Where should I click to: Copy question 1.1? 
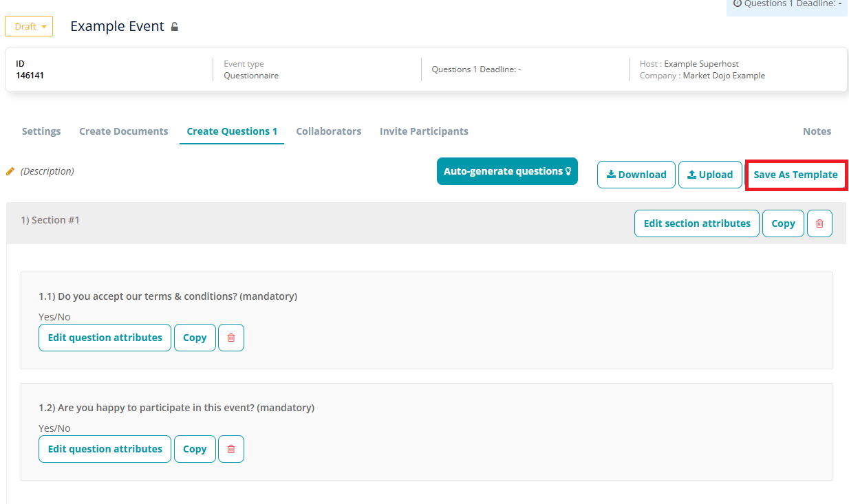[195, 338]
